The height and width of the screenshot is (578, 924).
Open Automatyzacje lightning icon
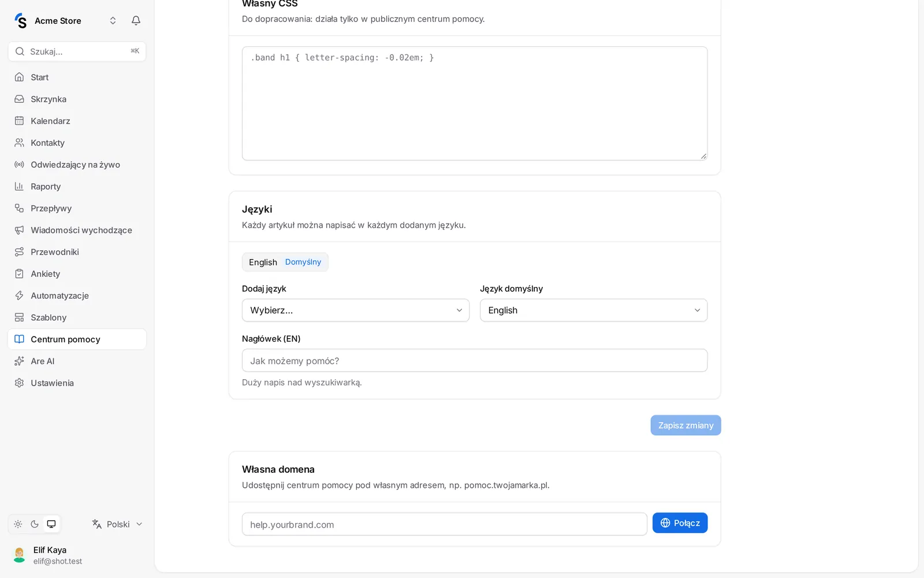point(19,295)
